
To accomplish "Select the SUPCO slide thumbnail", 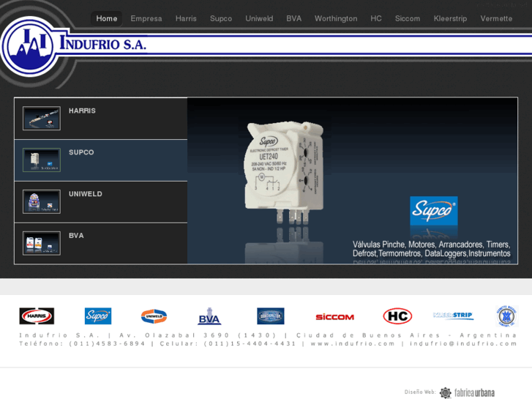I will coord(42,160).
